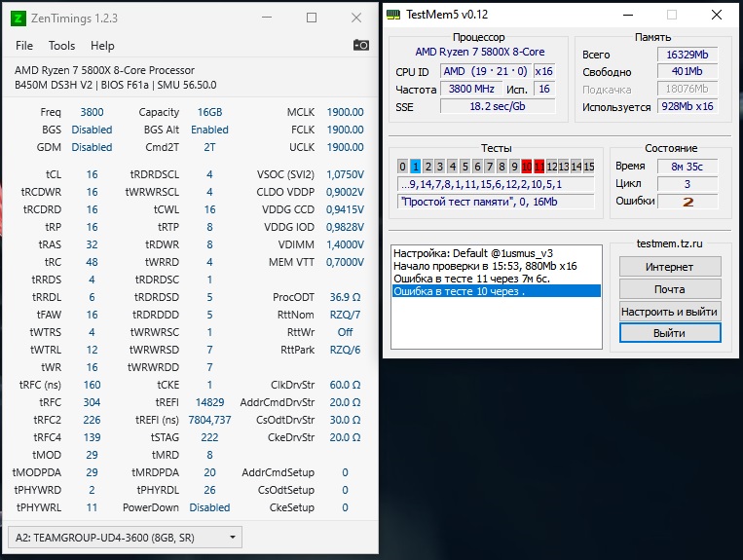
Task: Click the BGS Alt value Enabled
Action: 209,130
